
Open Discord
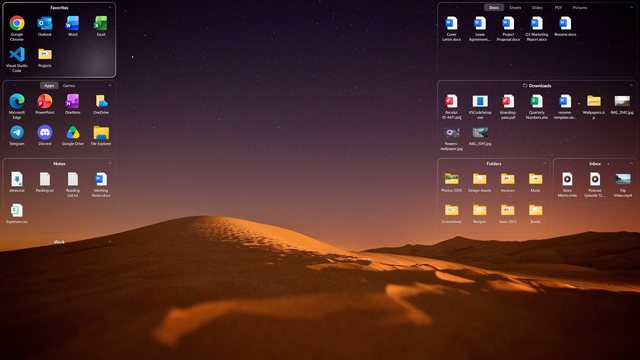tap(45, 133)
